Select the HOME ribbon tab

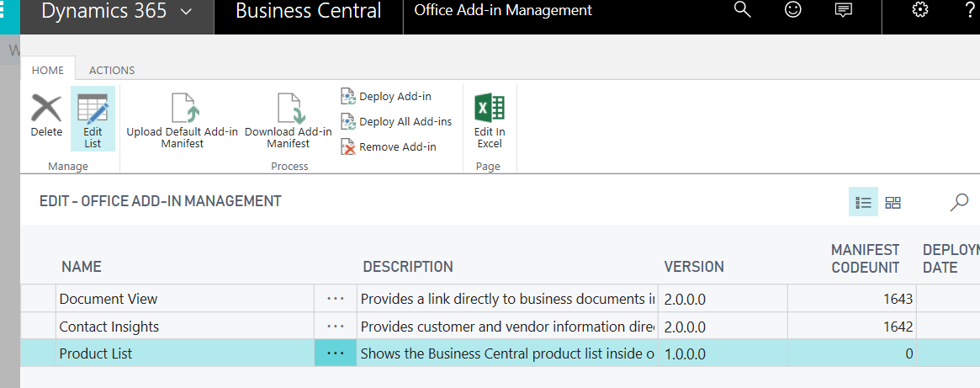48,70
